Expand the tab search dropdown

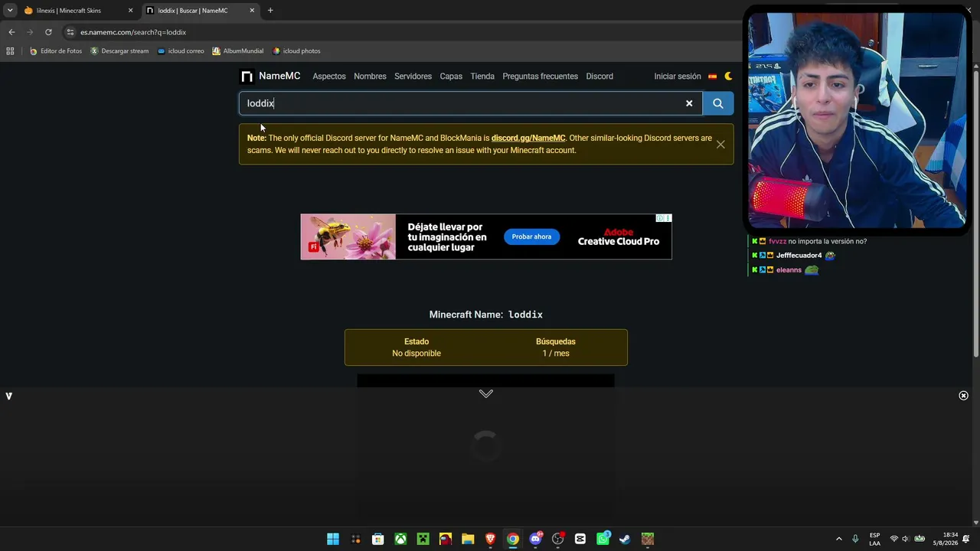coord(10,11)
